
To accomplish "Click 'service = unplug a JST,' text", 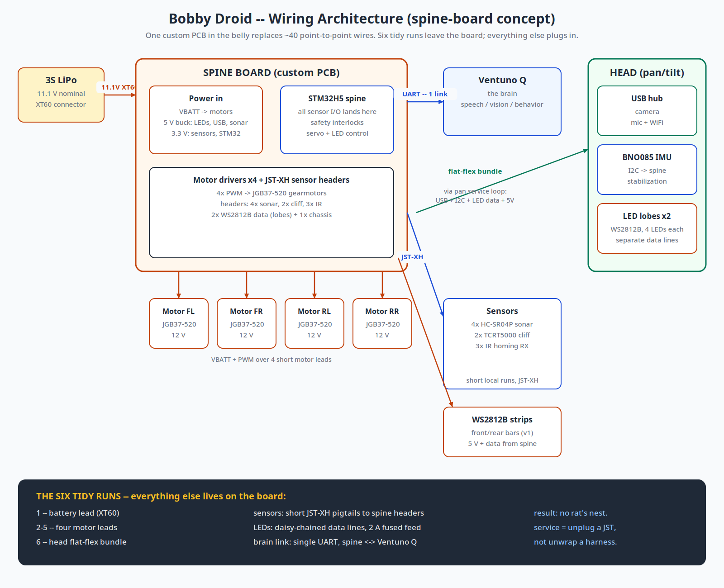I will (575, 527).
